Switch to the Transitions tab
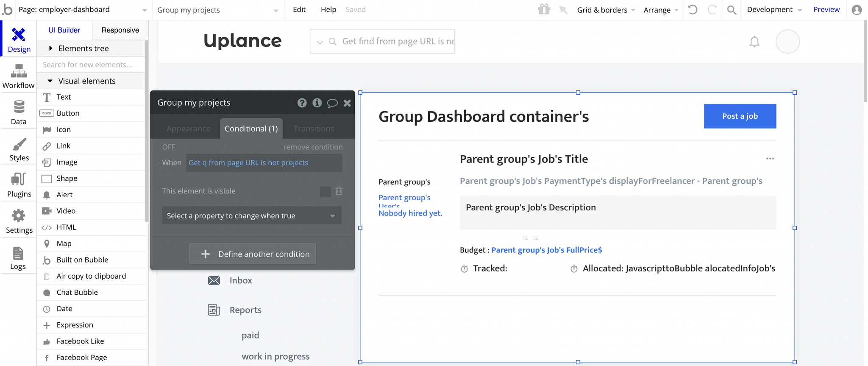The width and height of the screenshot is (868, 366). click(x=314, y=129)
